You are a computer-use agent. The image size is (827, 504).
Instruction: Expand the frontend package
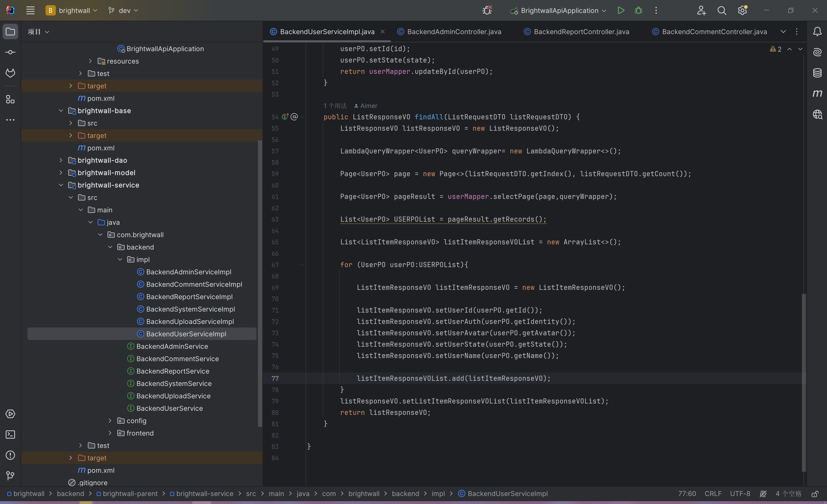point(110,433)
